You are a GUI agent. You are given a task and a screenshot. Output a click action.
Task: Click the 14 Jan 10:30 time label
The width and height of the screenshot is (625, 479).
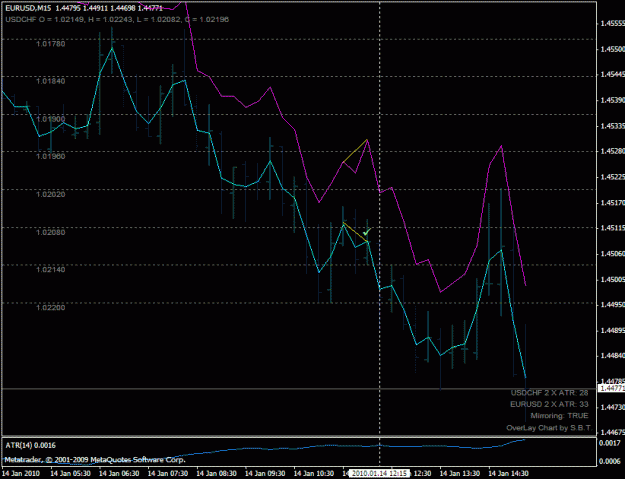click(x=314, y=473)
